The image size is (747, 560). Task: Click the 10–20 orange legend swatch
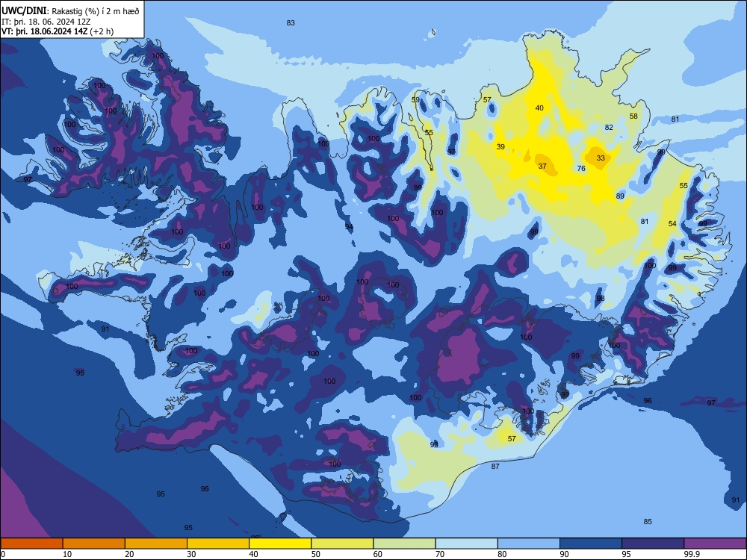[x=94, y=544]
